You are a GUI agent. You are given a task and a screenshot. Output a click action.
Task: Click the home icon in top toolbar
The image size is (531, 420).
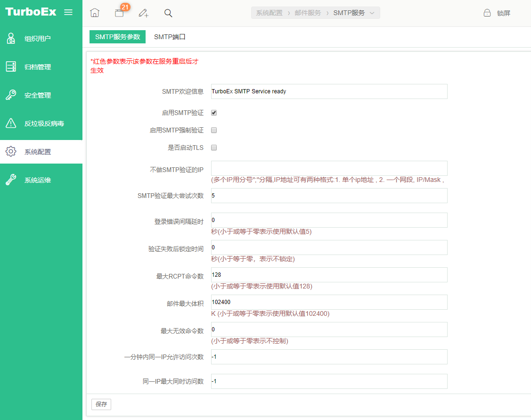95,13
